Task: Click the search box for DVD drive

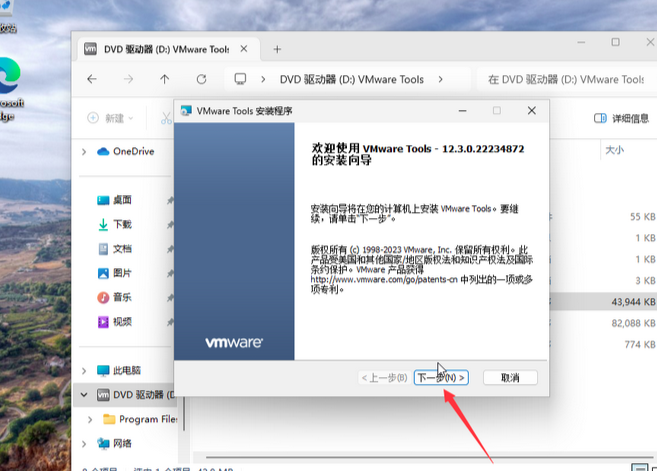Action: [x=565, y=79]
